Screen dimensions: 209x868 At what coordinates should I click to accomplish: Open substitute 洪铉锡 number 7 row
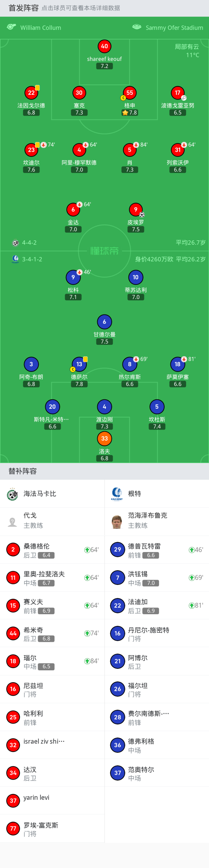coord(156,578)
